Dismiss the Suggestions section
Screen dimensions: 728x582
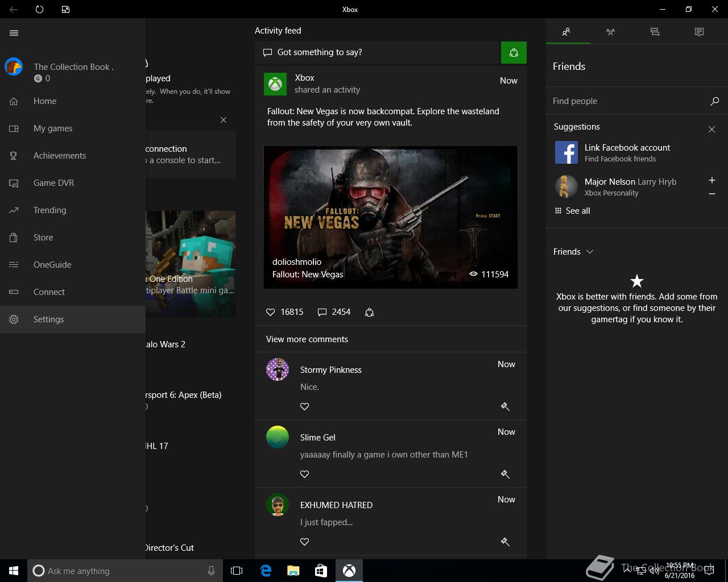point(712,130)
